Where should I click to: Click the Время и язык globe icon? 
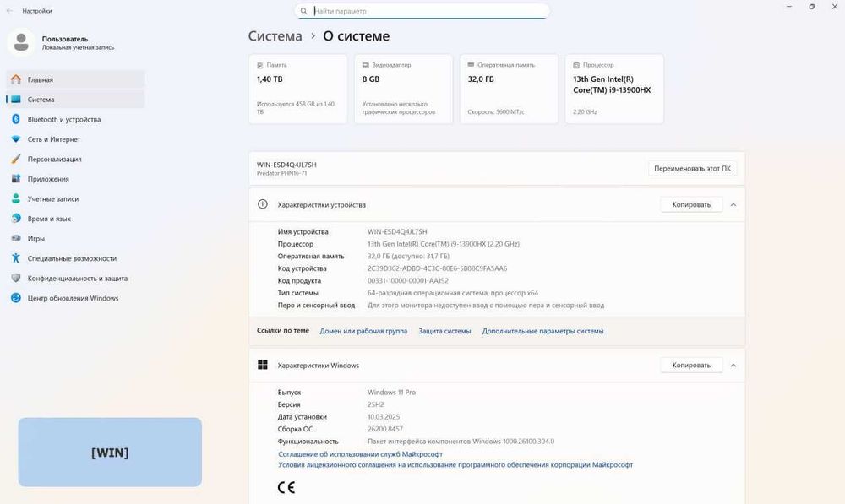[x=15, y=219]
